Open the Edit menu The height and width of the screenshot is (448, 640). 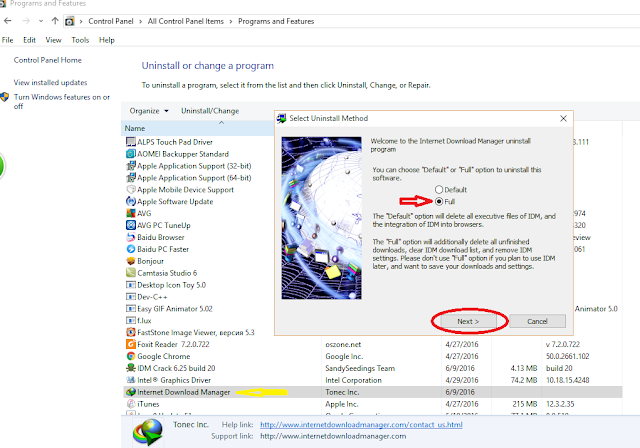29,40
